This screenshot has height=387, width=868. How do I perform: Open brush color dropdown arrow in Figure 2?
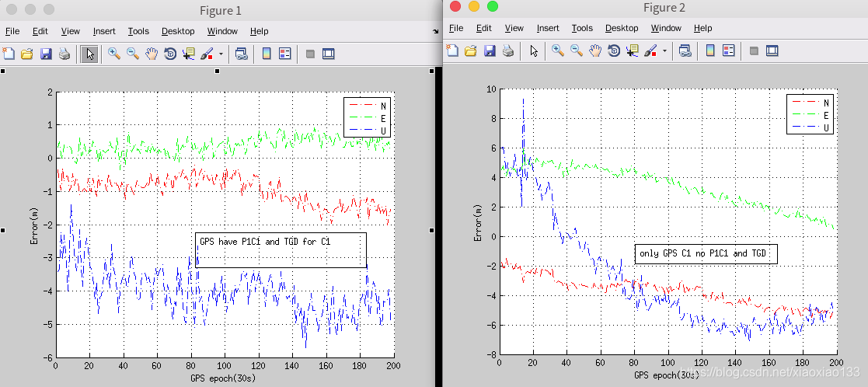[665, 51]
